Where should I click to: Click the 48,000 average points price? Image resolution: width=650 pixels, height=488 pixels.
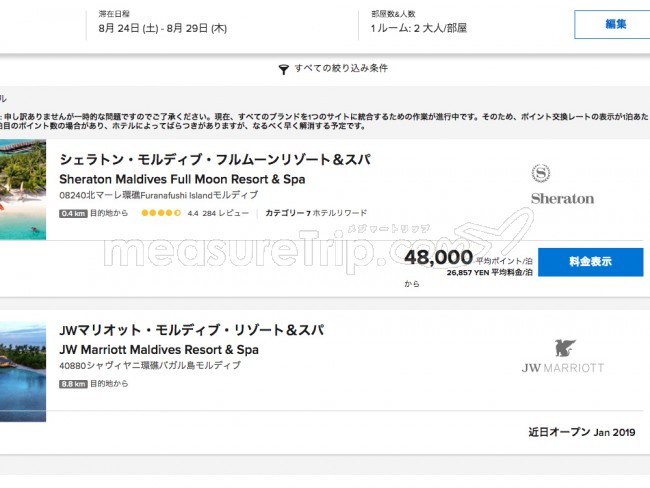(438, 258)
